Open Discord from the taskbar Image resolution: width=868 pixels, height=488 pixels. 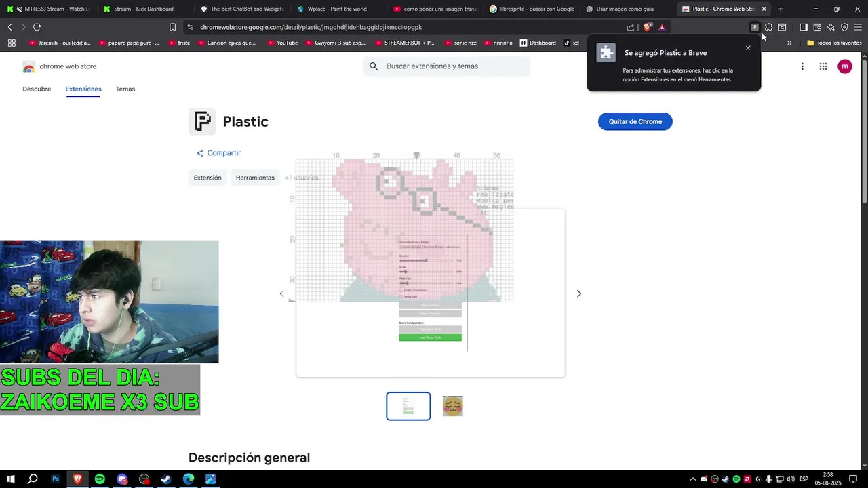click(x=122, y=479)
